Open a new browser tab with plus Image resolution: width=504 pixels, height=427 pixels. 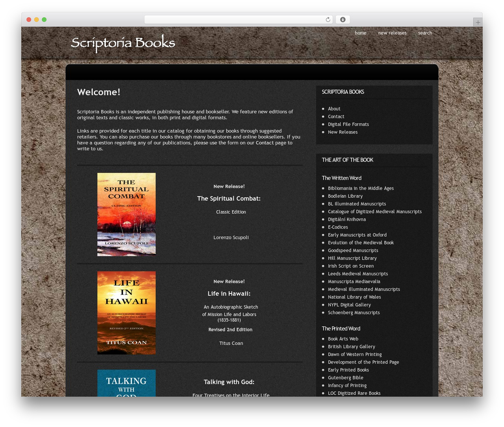point(478,22)
